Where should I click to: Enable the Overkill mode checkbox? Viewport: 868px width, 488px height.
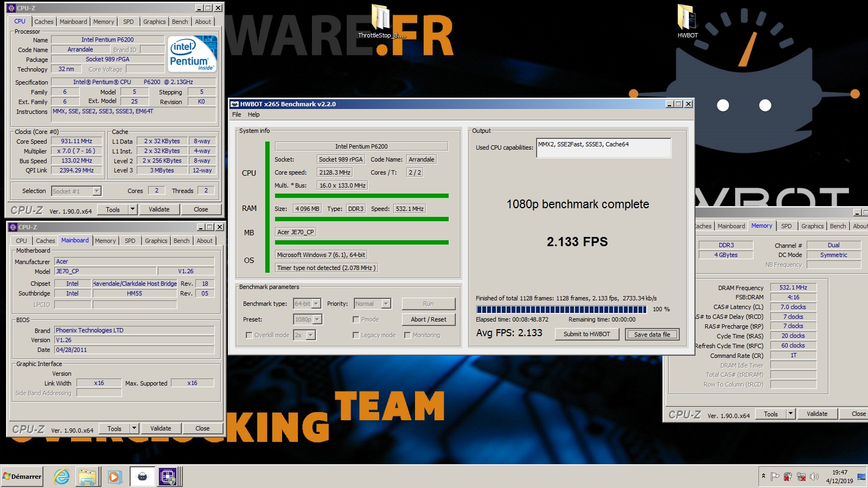pos(249,335)
